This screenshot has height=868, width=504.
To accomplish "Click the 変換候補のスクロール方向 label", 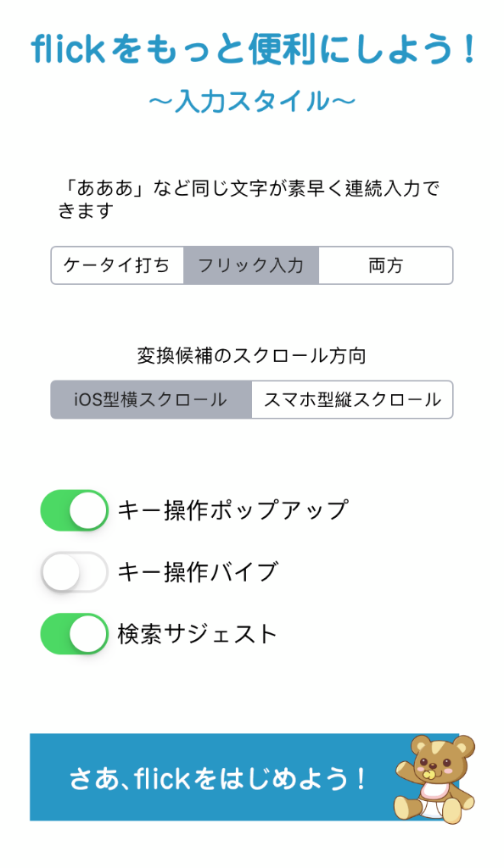I will pyautogui.click(x=251, y=355).
